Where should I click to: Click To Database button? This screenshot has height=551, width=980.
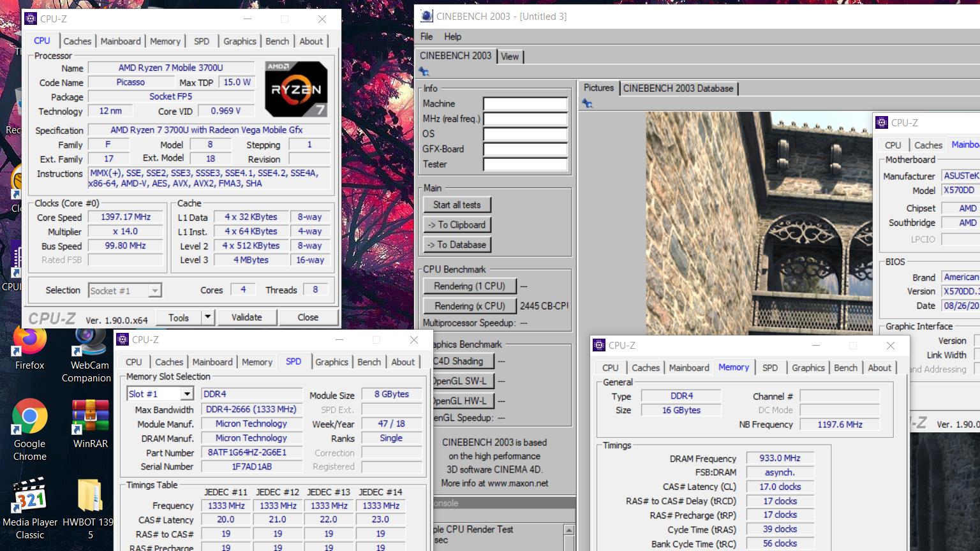(x=457, y=244)
